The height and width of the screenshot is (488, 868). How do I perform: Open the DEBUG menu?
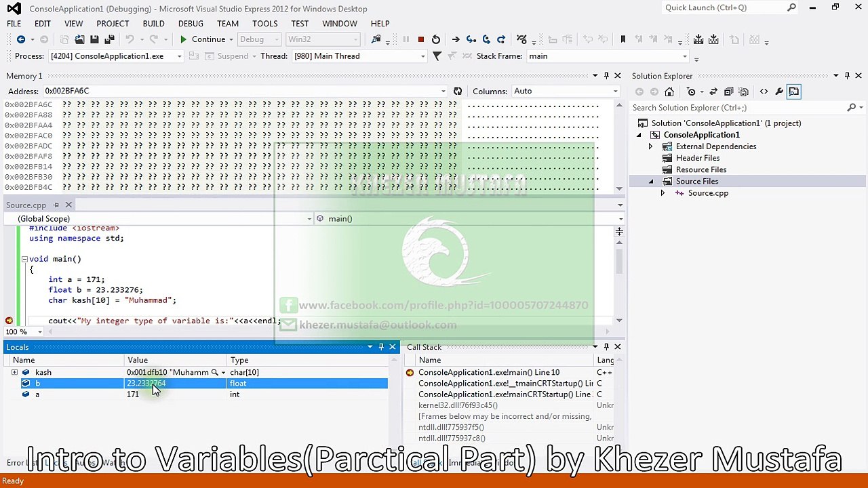click(x=191, y=24)
